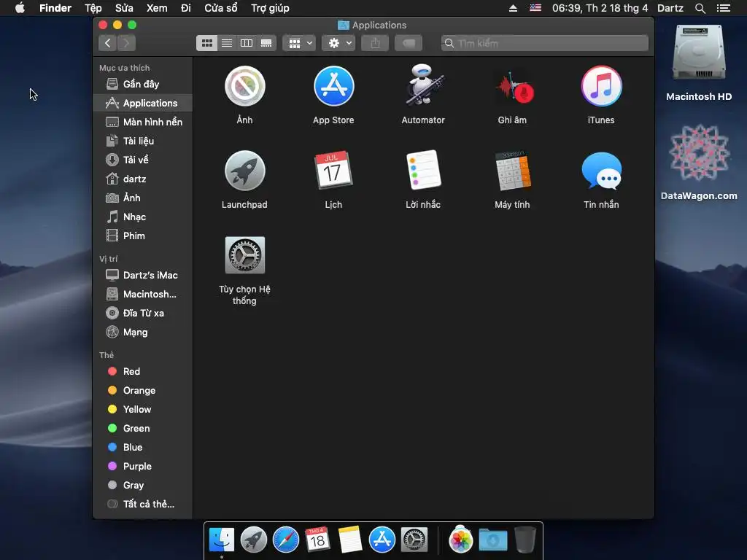
Task: Open the gear action menu dropdown
Action: click(338, 43)
